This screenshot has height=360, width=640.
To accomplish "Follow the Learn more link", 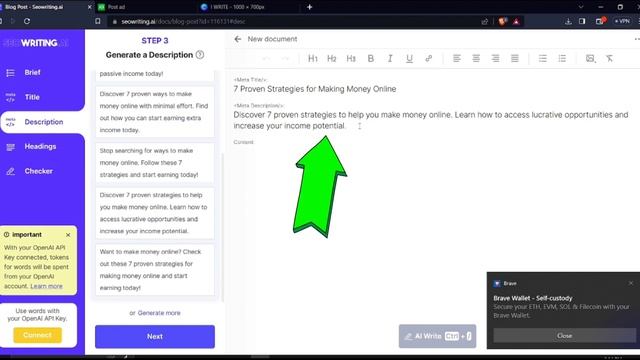I will click(x=47, y=286).
